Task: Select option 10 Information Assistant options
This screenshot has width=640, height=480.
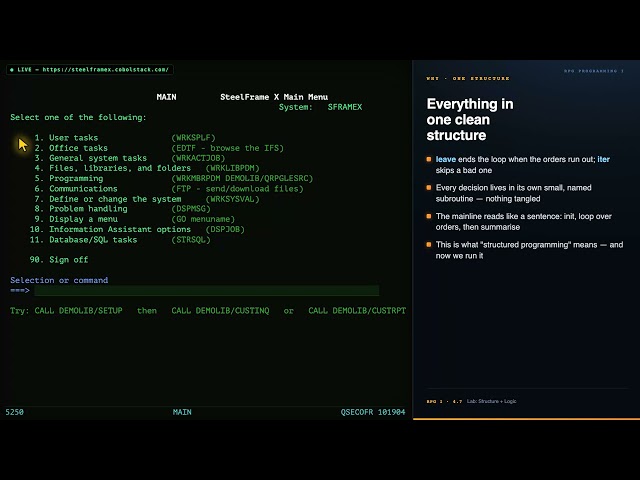Action: (110, 229)
